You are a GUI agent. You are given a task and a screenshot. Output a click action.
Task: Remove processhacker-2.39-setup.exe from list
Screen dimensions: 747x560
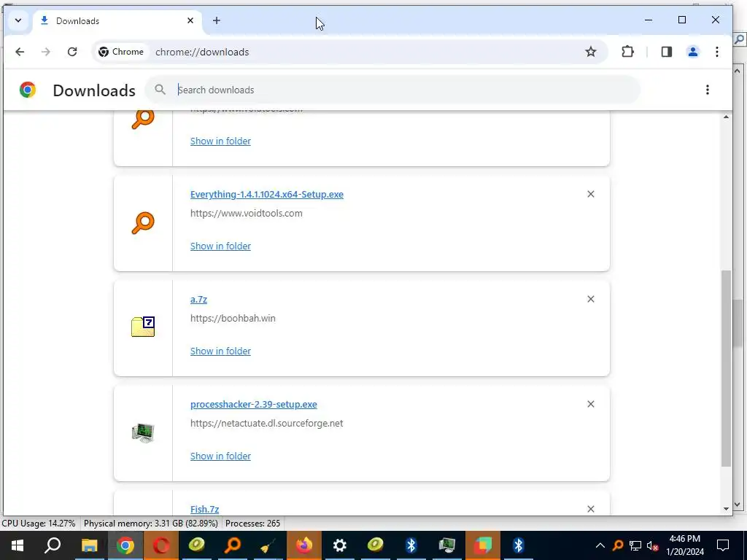click(591, 404)
